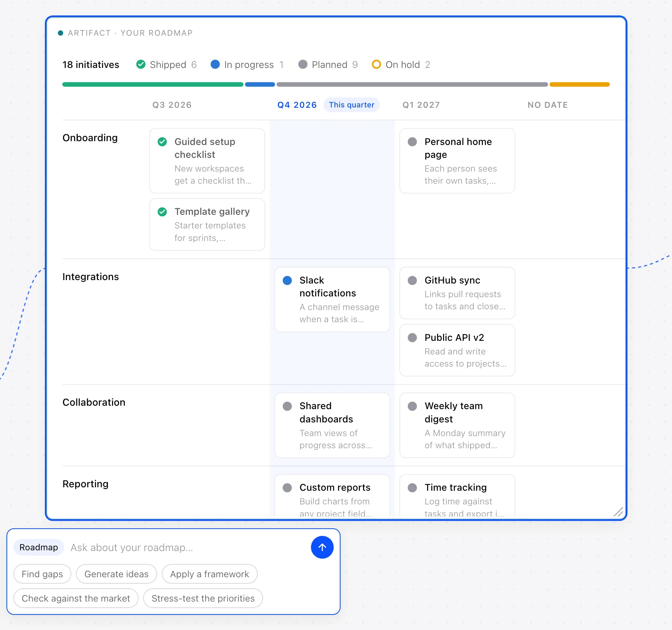The height and width of the screenshot is (630, 672).
Task: Click the gray status dot on Weekly team digest
Action: pyautogui.click(x=412, y=406)
